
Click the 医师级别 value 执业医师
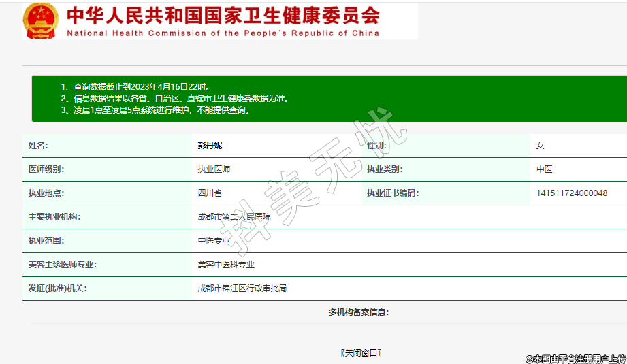[214, 169]
